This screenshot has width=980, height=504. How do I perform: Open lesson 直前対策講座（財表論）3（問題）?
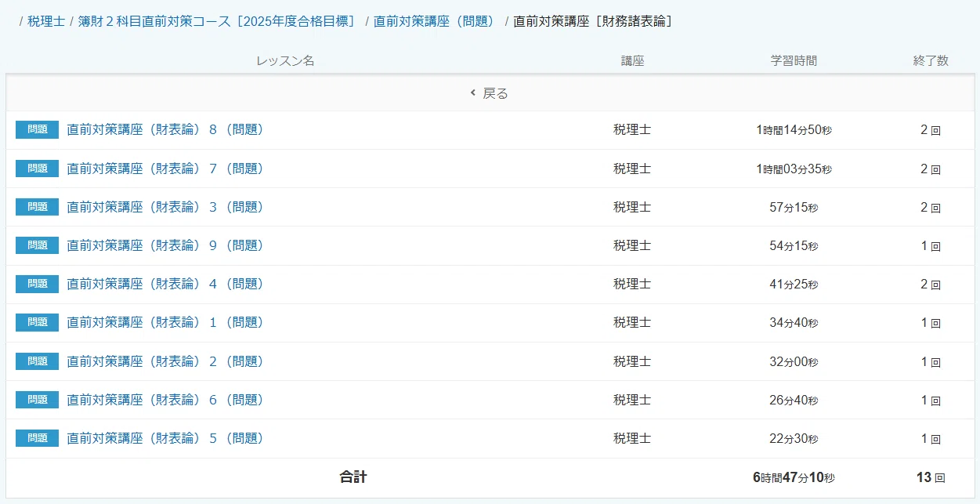tap(165, 206)
